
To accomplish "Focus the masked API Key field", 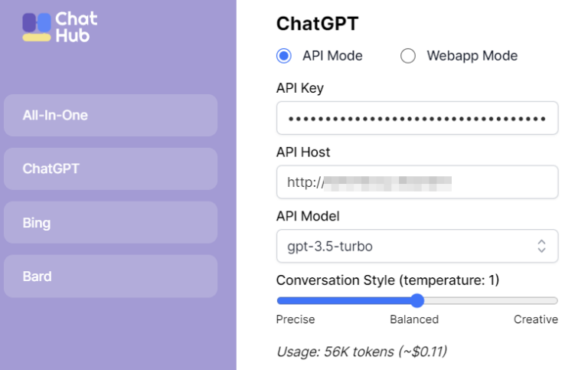I will [x=416, y=119].
